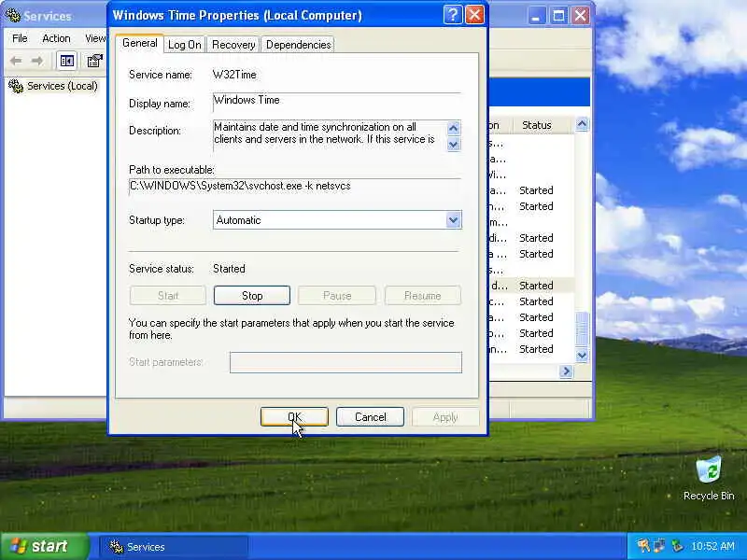
Task: Open the View menu in Services
Action: tap(95, 38)
